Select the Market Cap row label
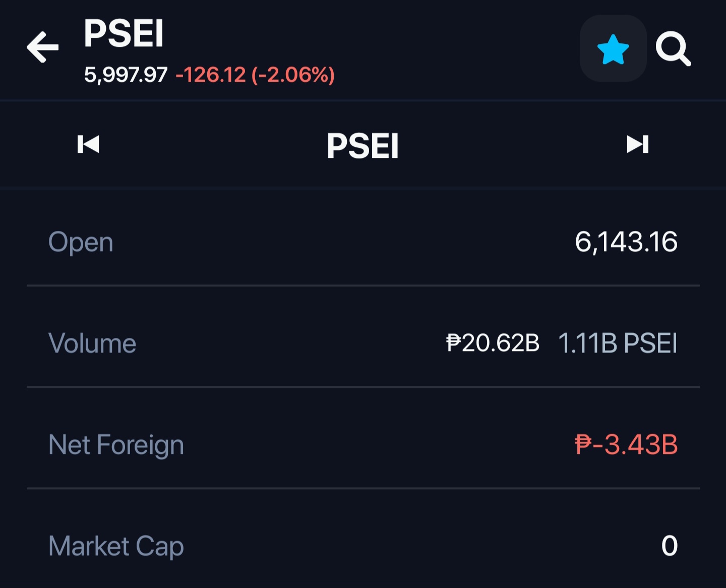Image resolution: width=726 pixels, height=588 pixels. click(116, 547)
